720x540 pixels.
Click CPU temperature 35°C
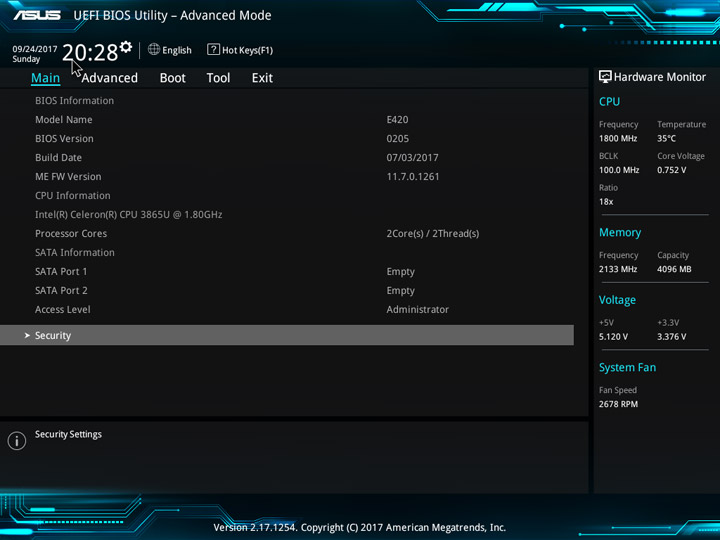tap(666, 139)
